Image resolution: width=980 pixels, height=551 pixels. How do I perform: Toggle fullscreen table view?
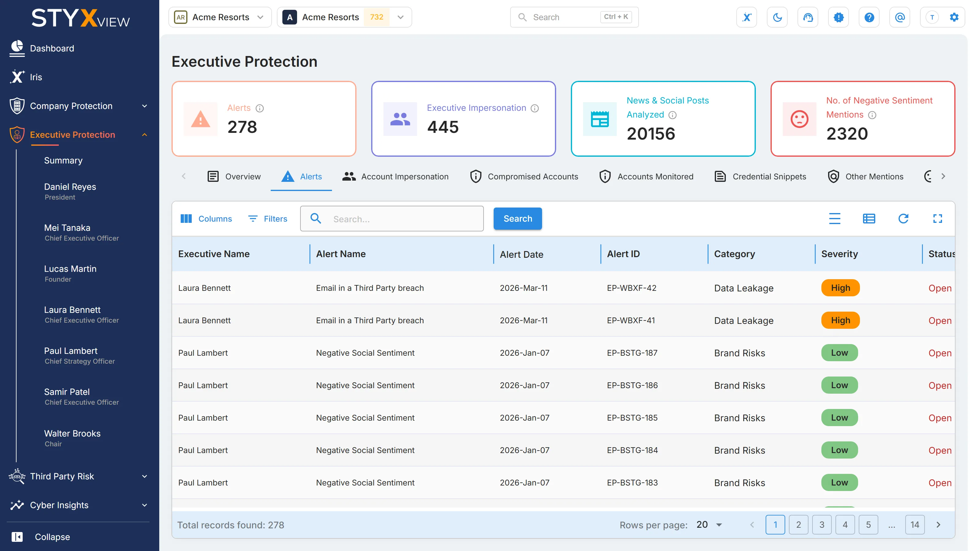pyautogui.click(x=937, y=219)
